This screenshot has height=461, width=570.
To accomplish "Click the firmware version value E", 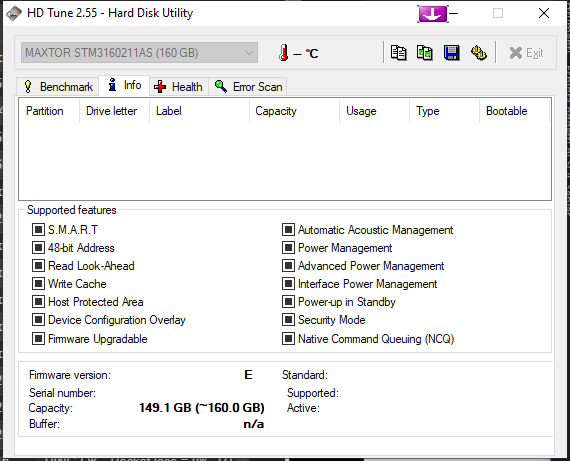I will coord(248,374).
